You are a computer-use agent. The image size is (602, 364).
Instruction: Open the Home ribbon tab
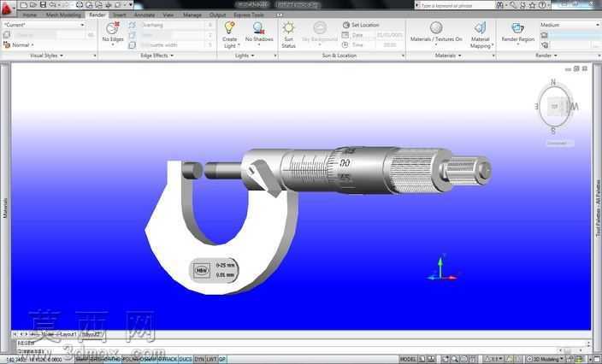click(x=30, y=15)
